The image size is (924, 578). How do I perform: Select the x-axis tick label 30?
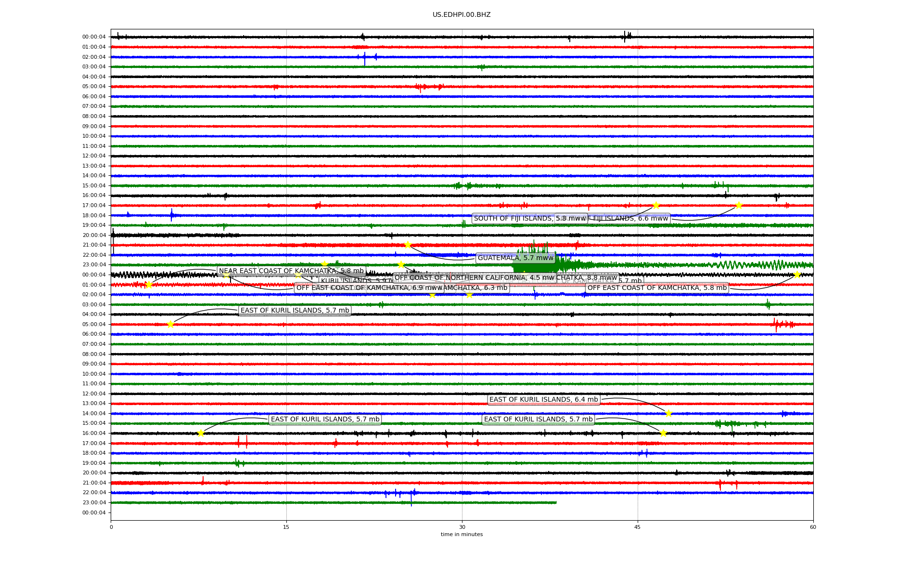462,527
